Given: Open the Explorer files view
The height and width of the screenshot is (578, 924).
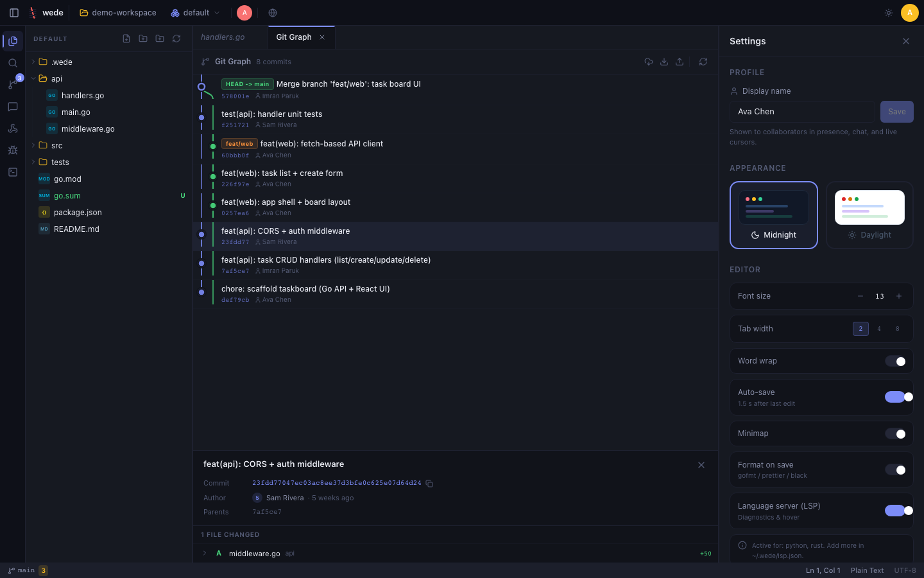Looking at the screenshot, I should 13,41.
